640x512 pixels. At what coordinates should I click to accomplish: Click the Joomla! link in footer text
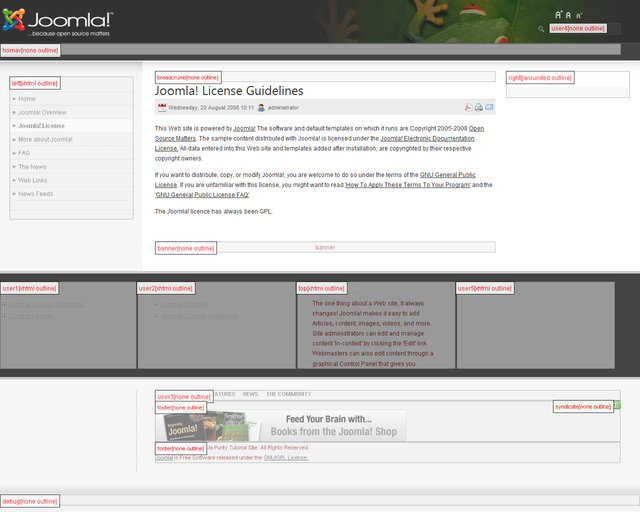[164, 458]
